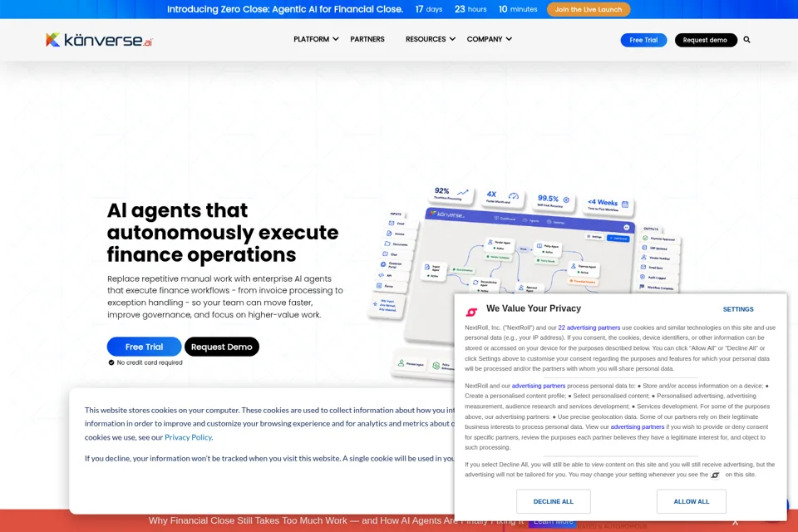798x532 pixels.
Task: Click 'advertising partners' link in second paragraph
Action: [x=539, y=386]
